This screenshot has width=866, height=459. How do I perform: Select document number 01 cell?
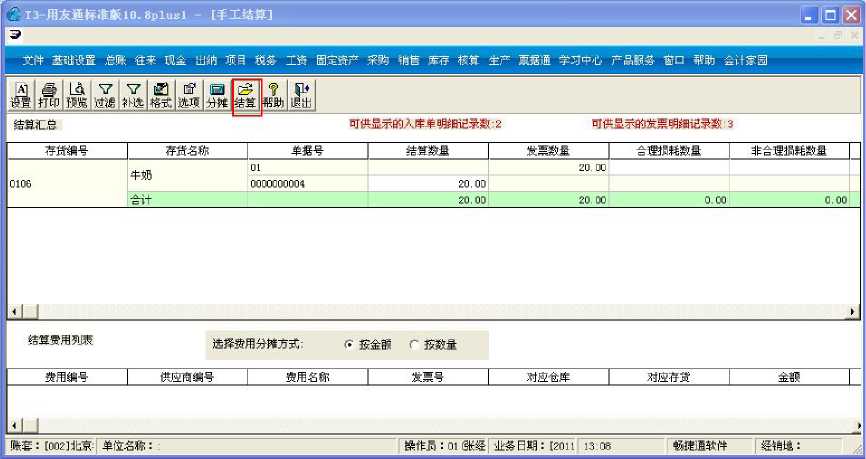308,167
